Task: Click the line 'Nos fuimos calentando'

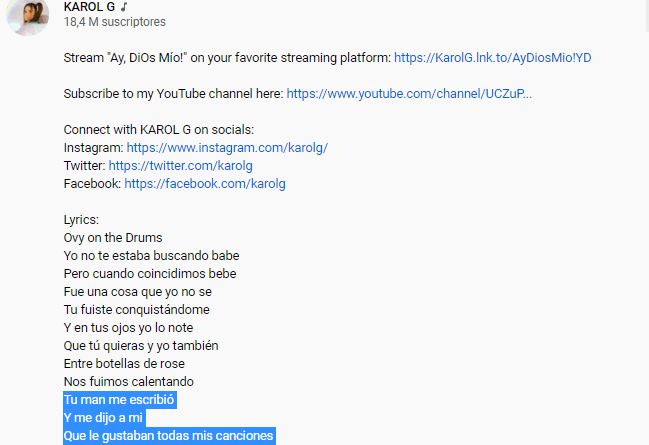Action: click(129, 382)
